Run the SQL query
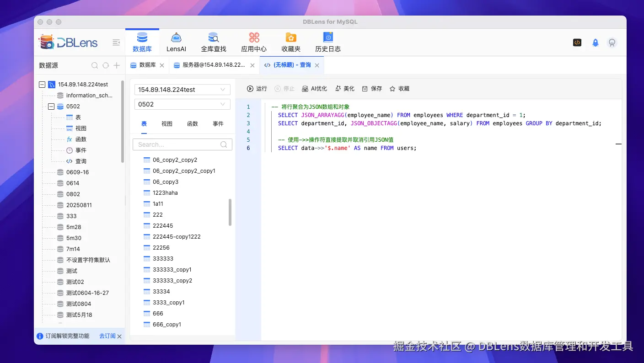Image resolution: width=644 pixels, height=363 pixels. (257, 89)
